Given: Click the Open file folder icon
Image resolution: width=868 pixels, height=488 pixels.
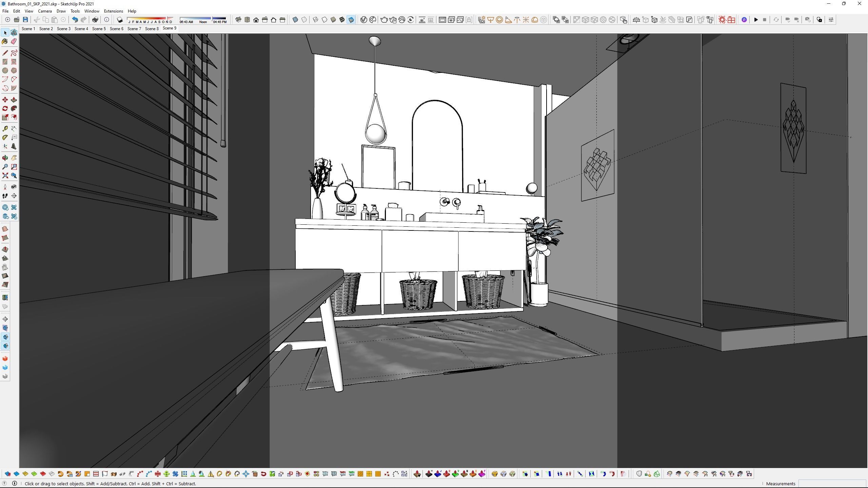Looking at the screenshot, I should 17,20.
